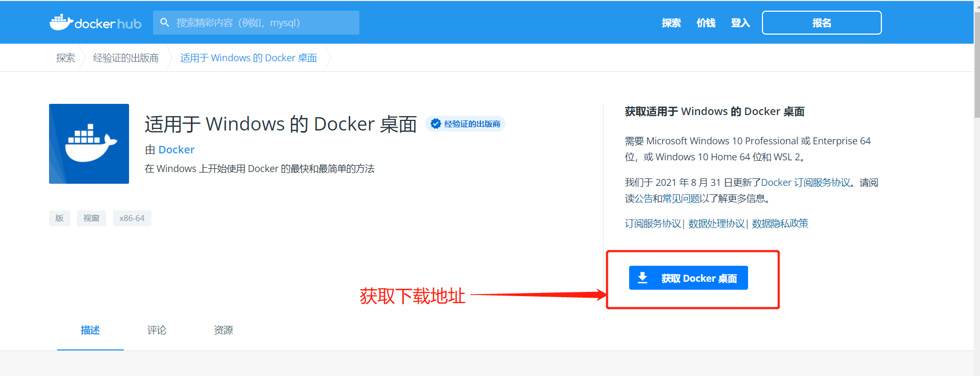The width and height of the screenshot is (980, 376).
Task: Select the 视窗 tag chip
Action: (x=91, y=218)
